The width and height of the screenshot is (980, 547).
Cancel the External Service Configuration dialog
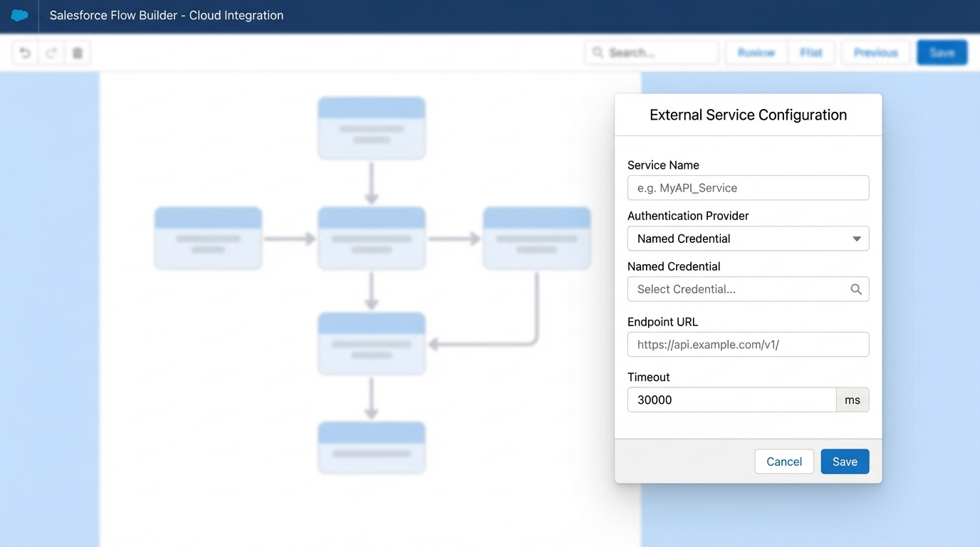[784, 462]
